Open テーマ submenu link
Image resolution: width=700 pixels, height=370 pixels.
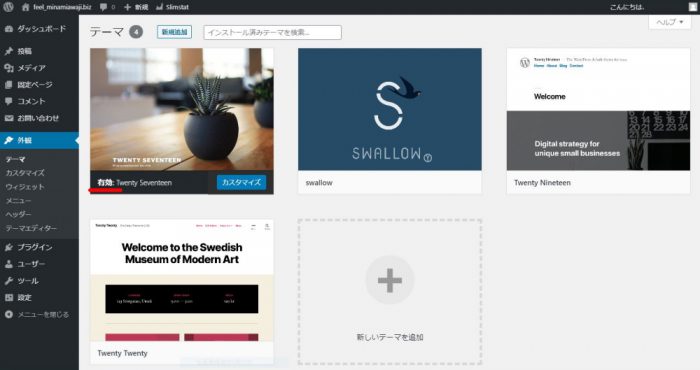coord(15,159)
